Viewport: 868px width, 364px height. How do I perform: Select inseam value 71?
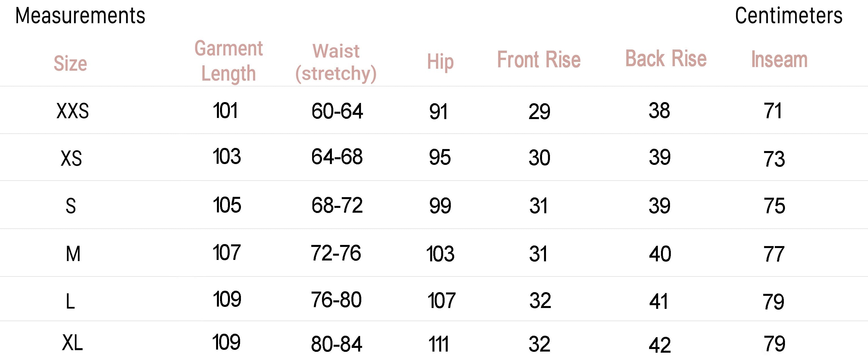[x=773, y=110]
